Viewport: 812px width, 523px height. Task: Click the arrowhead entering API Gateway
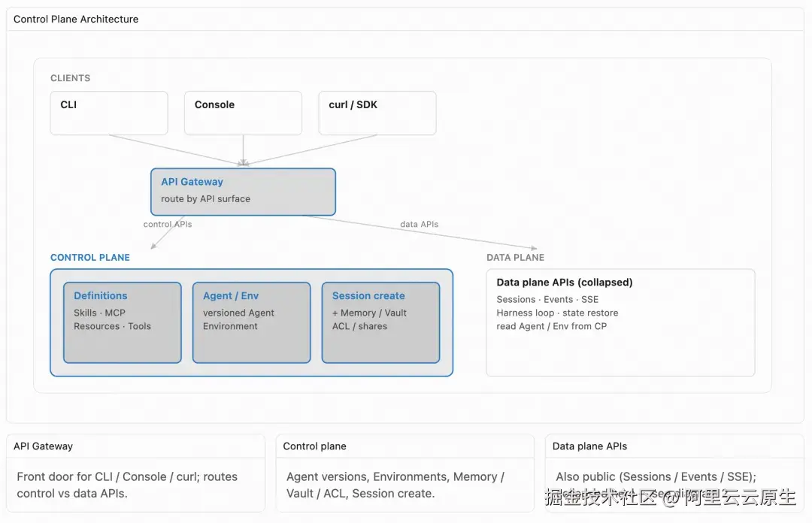pos(243,163)
